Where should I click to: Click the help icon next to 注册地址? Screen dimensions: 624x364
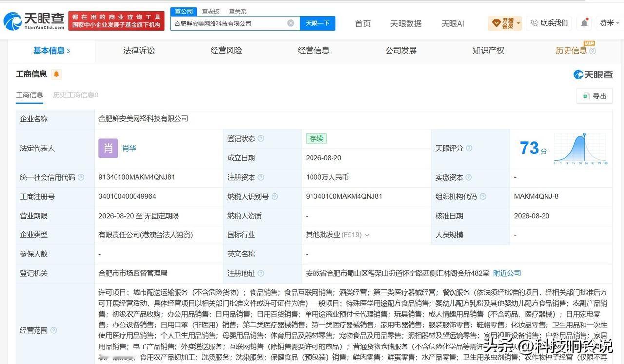coord(261,274)
